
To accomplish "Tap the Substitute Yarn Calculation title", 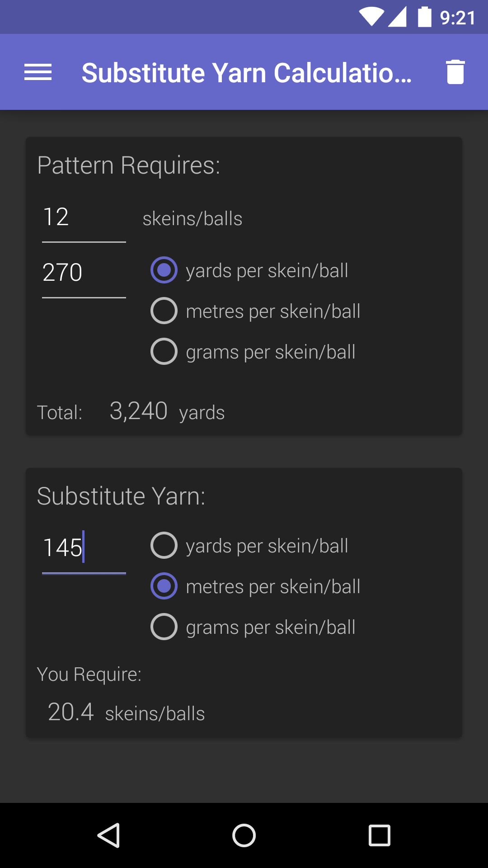I will pyautogui.click(x=247, y=73).
